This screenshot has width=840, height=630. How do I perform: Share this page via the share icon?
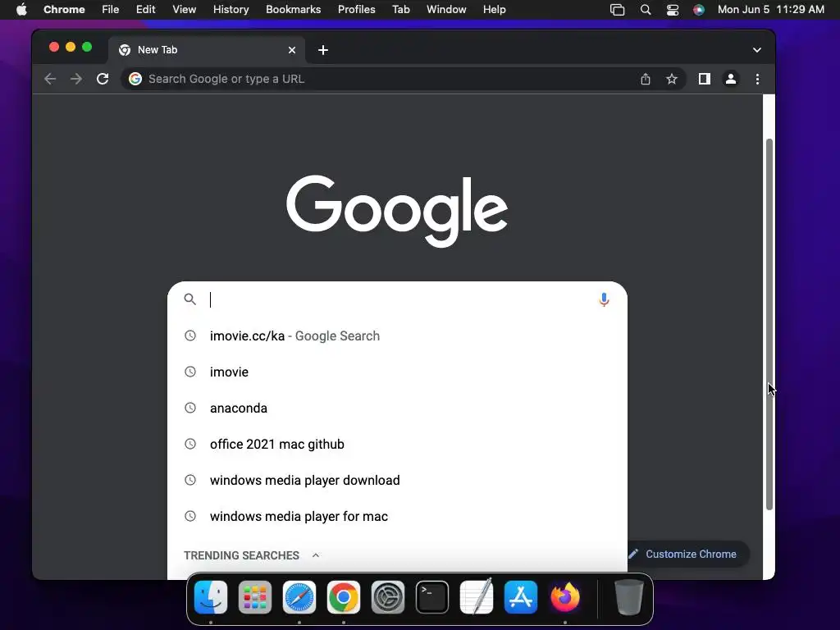[x=646, y=80]
